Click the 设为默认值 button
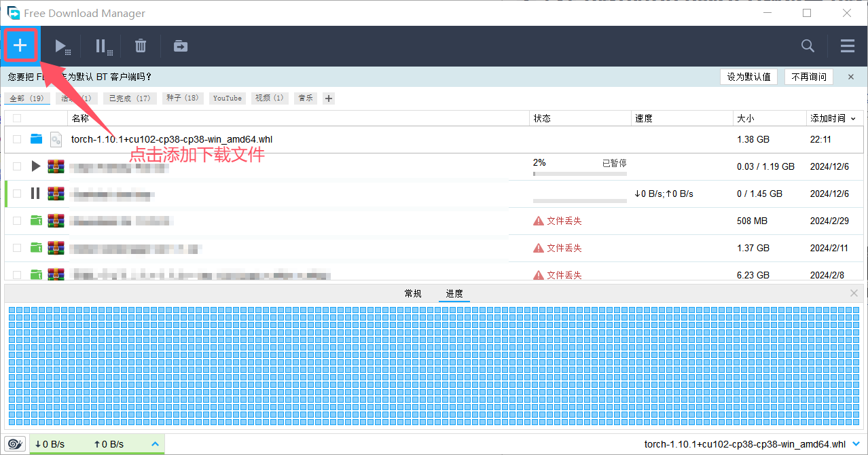Screen dimensions: 868x455 tap(748, 77)
